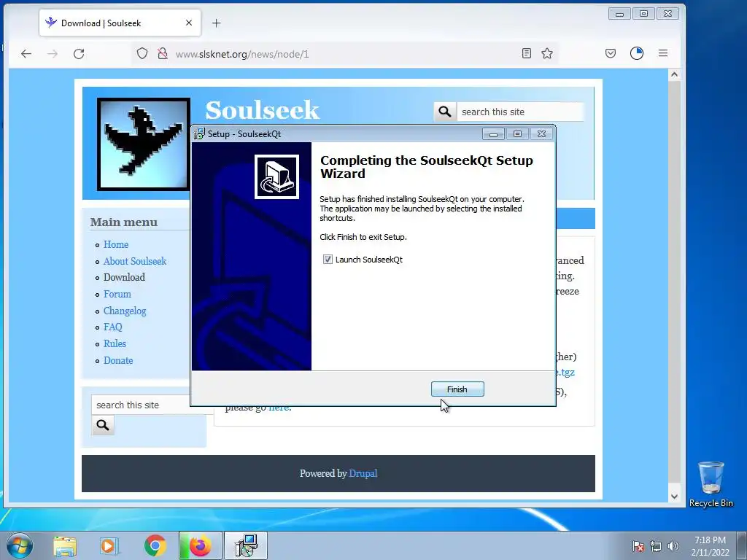Image resolution: width=747 pixels, height=560 pixels.
Task: Select Download in the main menu
Action: [x=124, y=277]
